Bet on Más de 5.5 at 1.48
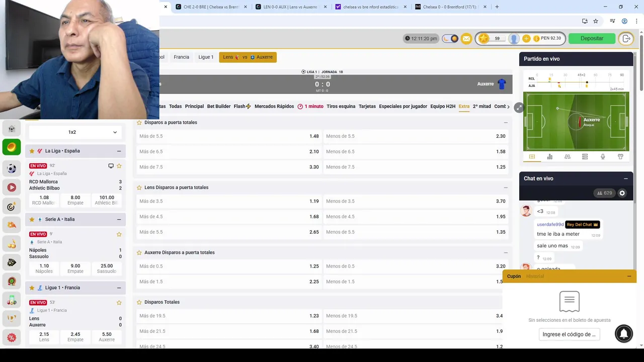The height and width of the screenshot is (362, 644). point(229,136)
